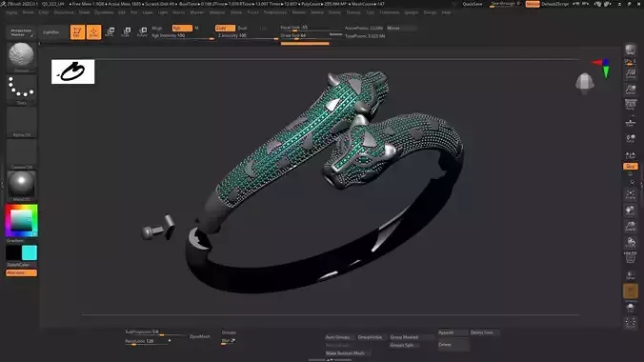The height and width of the screenshot is (362, 644).
Task: Select the Move transform icon
Action: coord(111,32)
